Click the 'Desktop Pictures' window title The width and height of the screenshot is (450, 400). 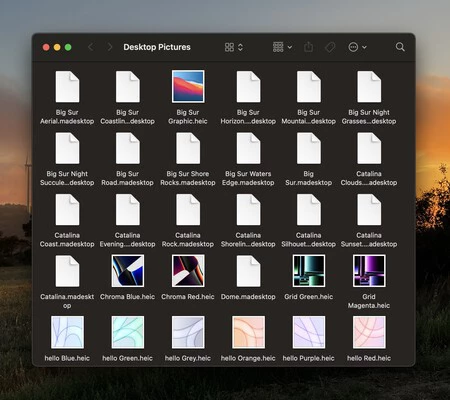point(157,47)
